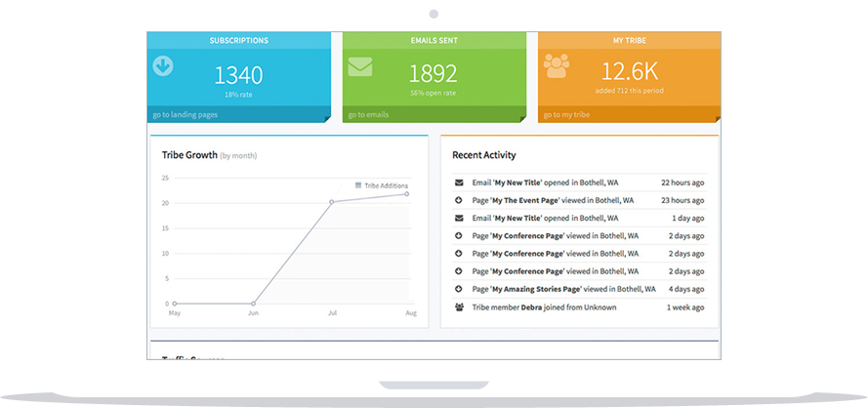Click arrow icon next to 'My The Event Page'
Screen dimensions: 868x408
(x=459, y=200)
